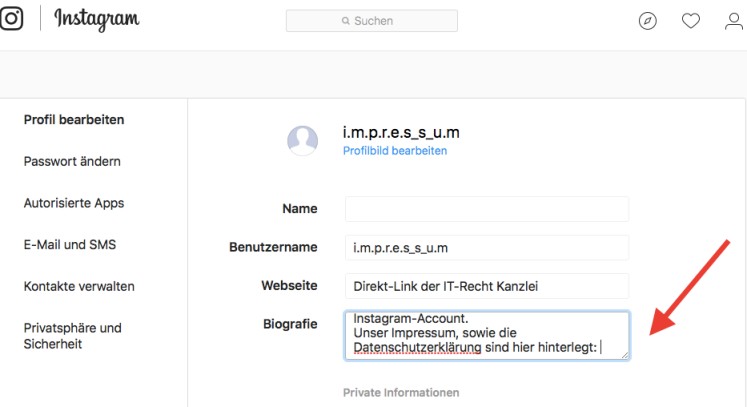747x407 pixels.
Task: Open Passwort ändern settings
Action: coord(72,161)
